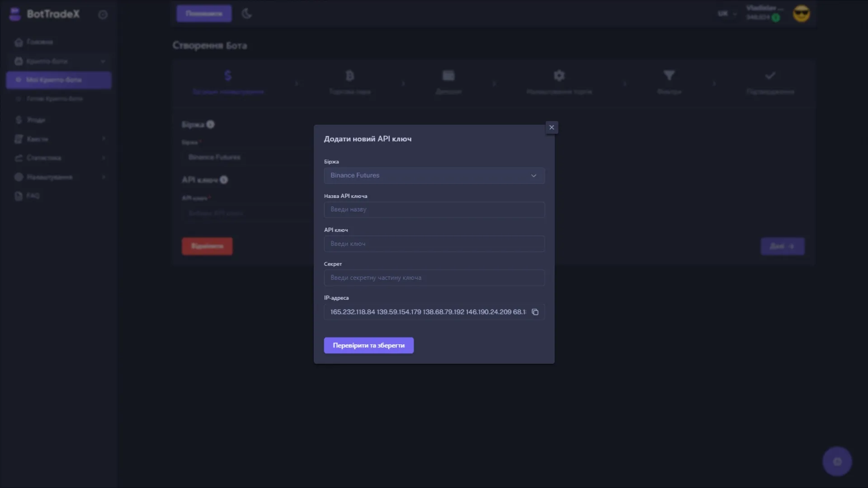Open the Біржа dropdown in the modal
Screen dimensions: 868x488
(434, 175)
